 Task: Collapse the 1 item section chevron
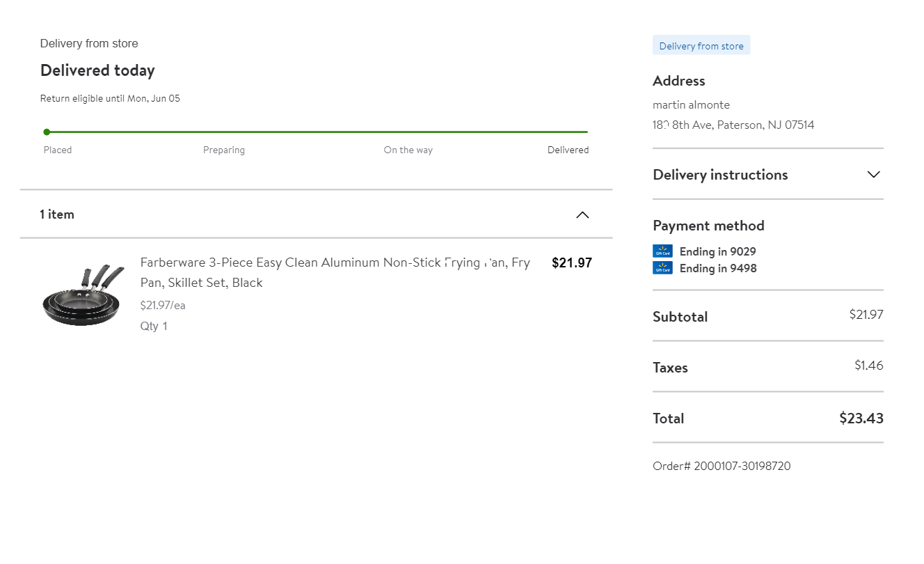pyautogui.click(x=582, y=214)
